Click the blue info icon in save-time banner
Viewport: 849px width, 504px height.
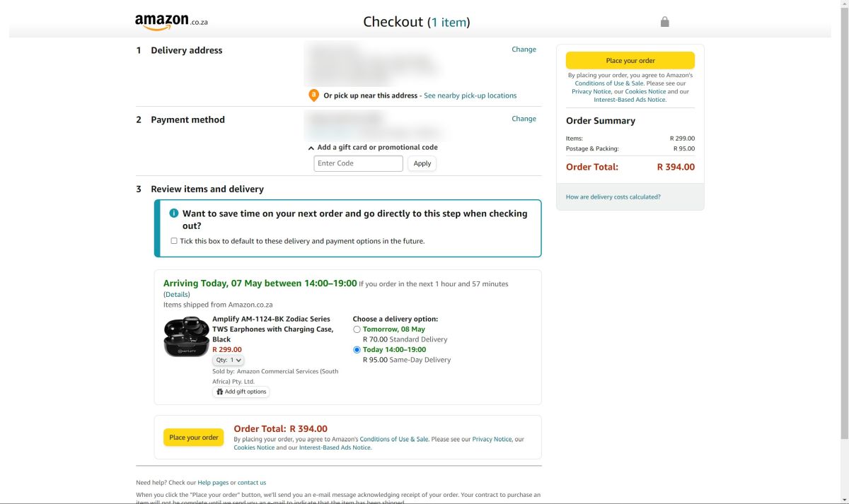pos(174,213)
